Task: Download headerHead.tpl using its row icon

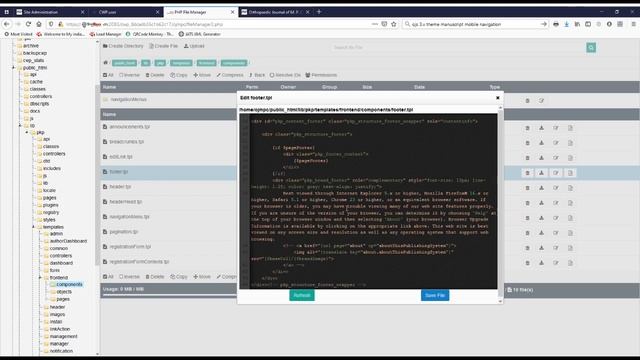Action: (x=541, y=203)
